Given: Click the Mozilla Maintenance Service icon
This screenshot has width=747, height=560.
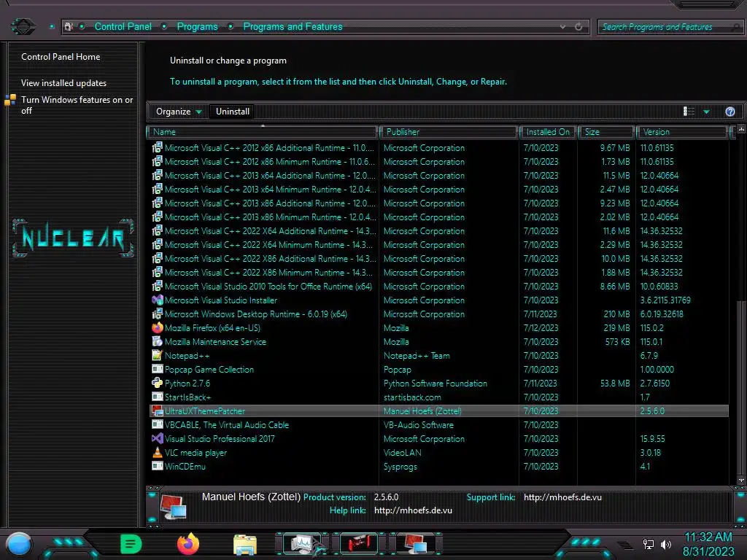Looking at the screenshot, I should point(158,341).
